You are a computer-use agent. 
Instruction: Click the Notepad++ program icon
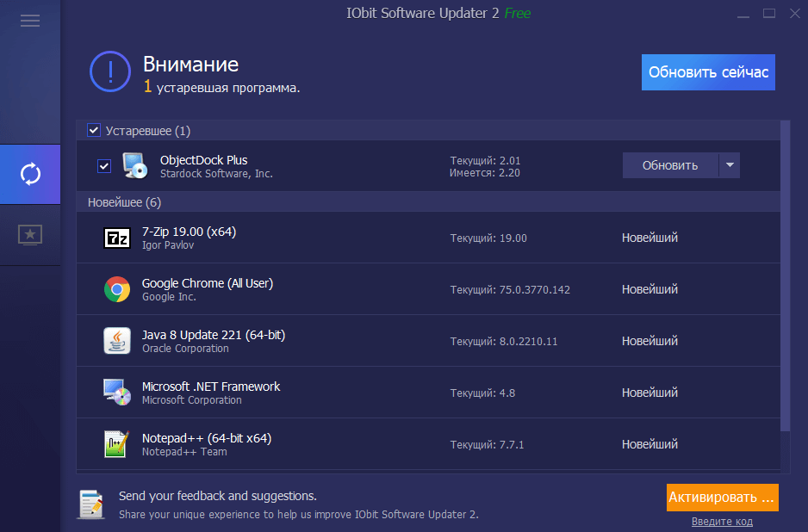pyautogui.click(x=116, y=444)
